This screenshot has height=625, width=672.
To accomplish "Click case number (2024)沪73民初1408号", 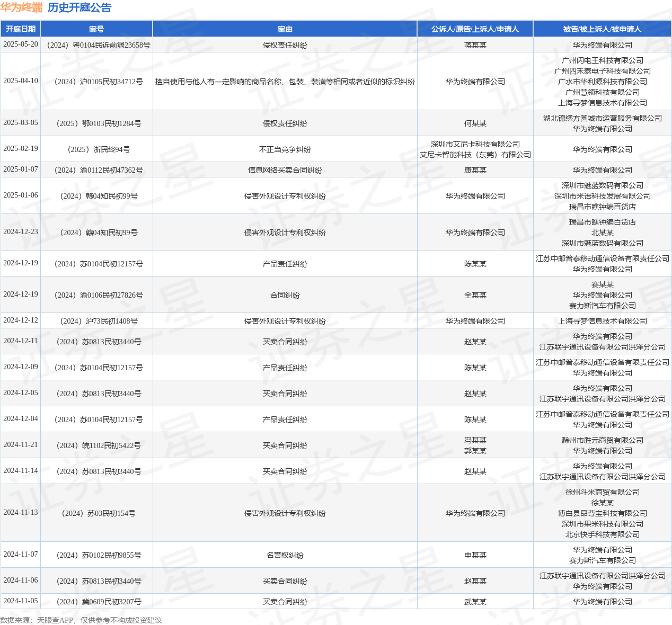I will pos(96,321).
